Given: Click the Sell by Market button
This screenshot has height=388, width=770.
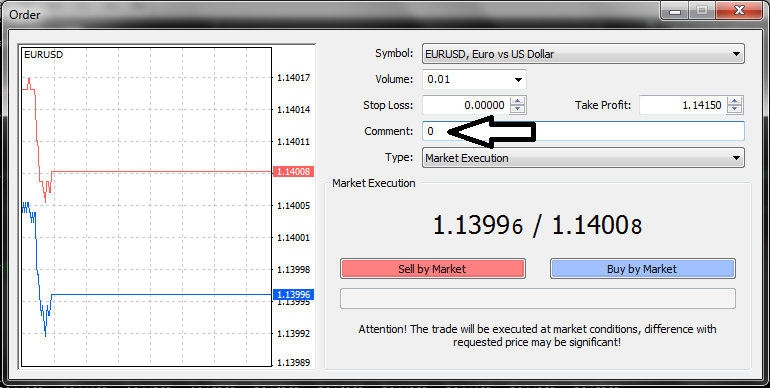Looking at the screenshot, I should tap(433, 269).
